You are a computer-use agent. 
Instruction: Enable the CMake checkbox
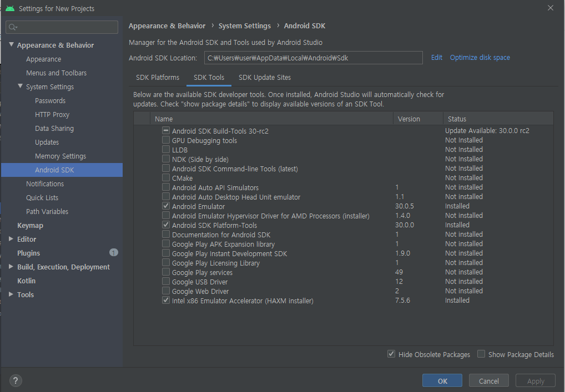click(166, 178)
